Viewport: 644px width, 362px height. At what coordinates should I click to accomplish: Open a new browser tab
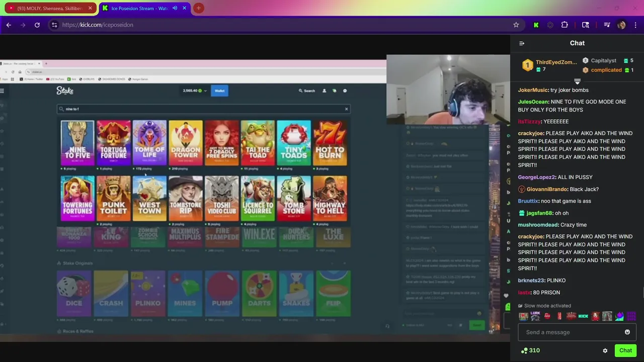pos(199,8)
